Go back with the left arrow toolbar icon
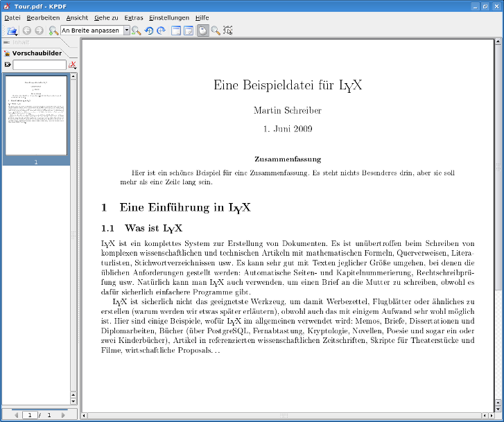The image size is (504, 422). [x=27, y=30]
